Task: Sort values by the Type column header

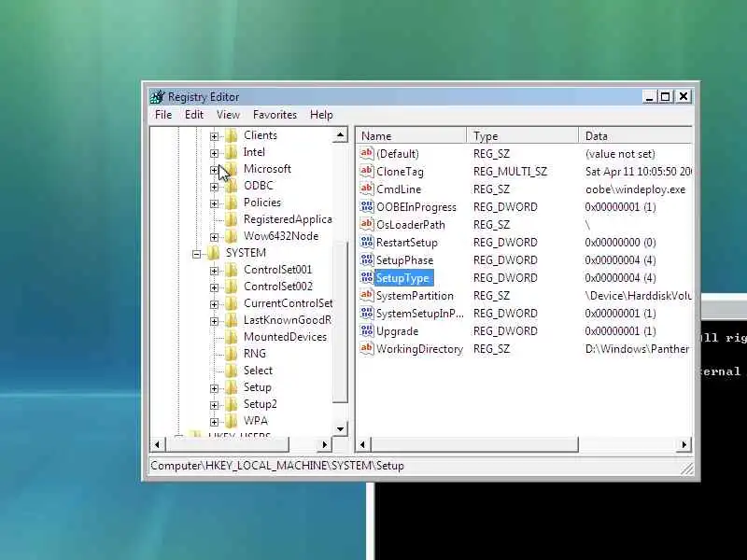Action: click(x=523, y=136)
